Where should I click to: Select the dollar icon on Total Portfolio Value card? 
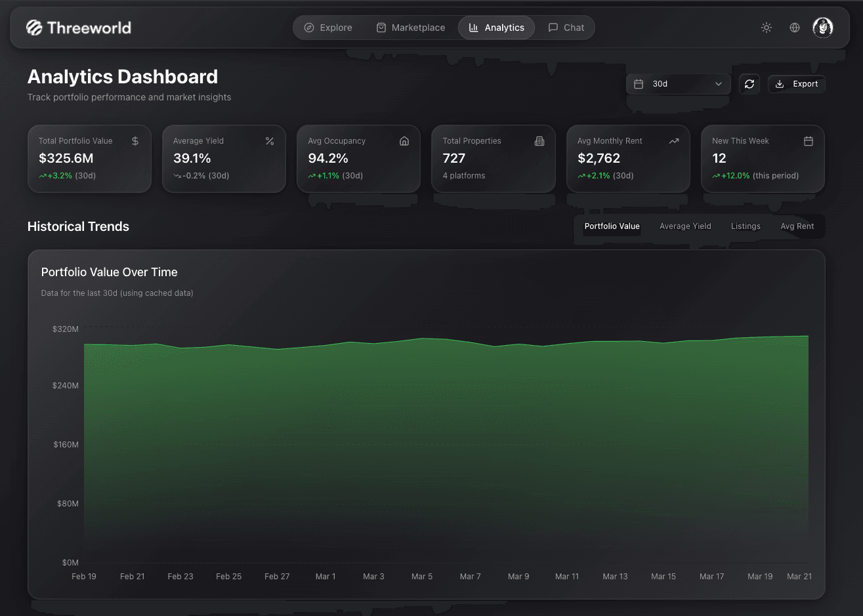pyautogui.click(x=135, y=140)
